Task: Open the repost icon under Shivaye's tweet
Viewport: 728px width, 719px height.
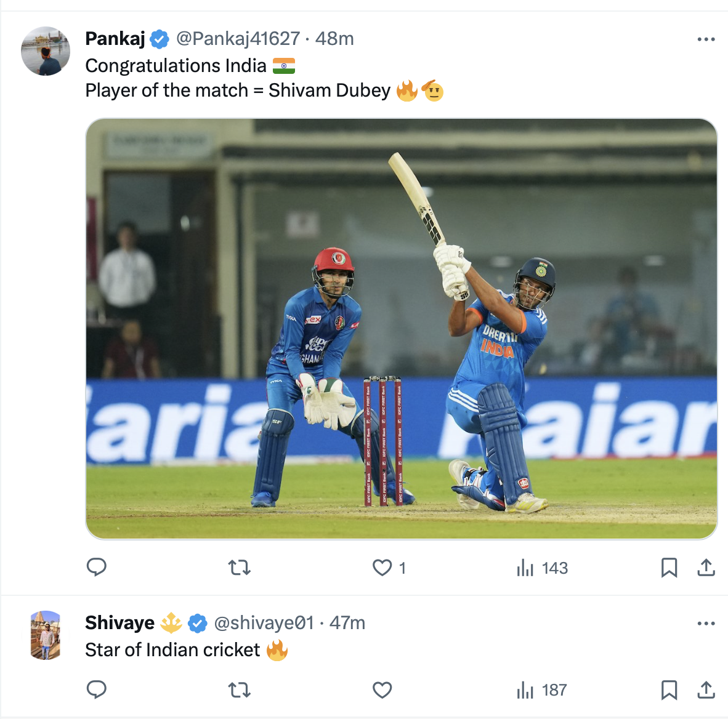Action: (240, 690)
